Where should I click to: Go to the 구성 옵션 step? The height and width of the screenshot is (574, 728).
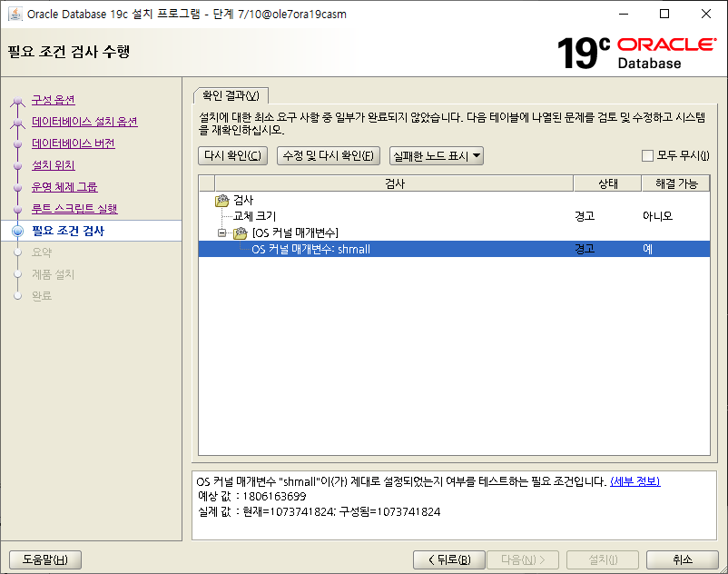[53, 100]
